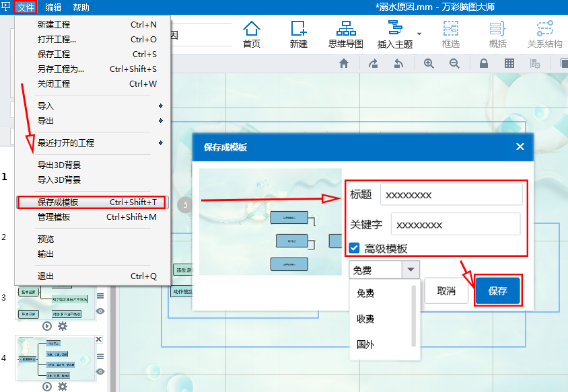
Task: Open the 思维导图 mind map tool
Action: (x=346, y=34)
